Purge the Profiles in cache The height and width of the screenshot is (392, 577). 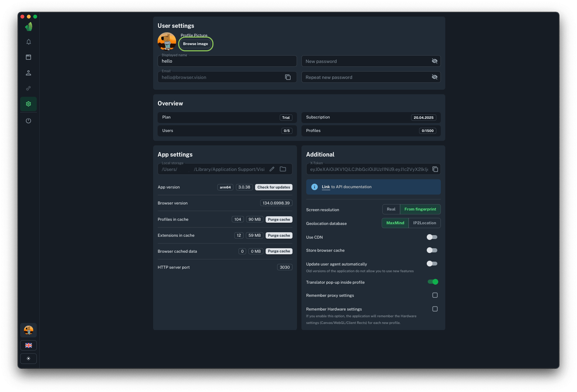[x=279, y=219]
